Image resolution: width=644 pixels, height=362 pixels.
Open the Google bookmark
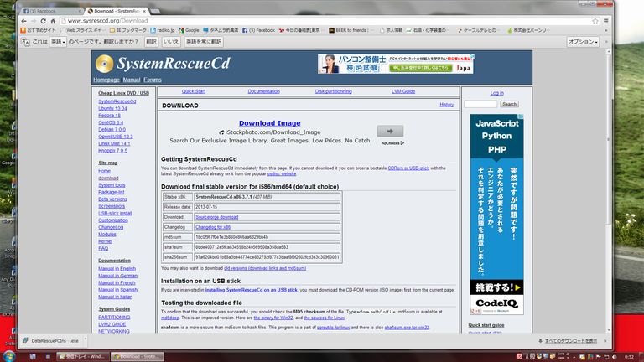[x=189, y=30]
